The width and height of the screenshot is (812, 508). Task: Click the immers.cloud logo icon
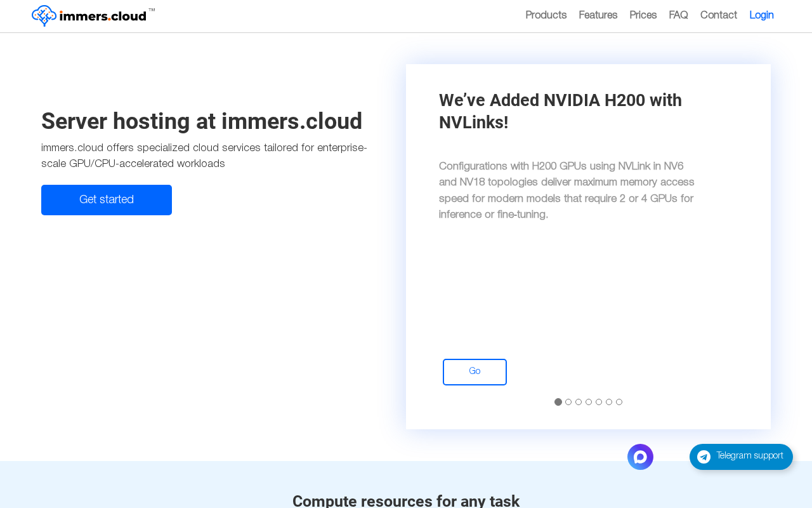coord(44,16)
